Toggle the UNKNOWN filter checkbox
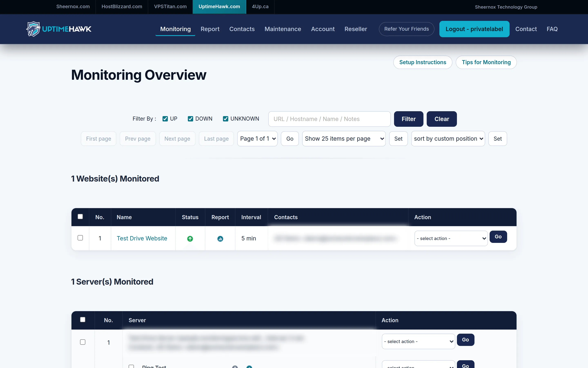Screen dimensions: 588x368 tap(225, 119)
